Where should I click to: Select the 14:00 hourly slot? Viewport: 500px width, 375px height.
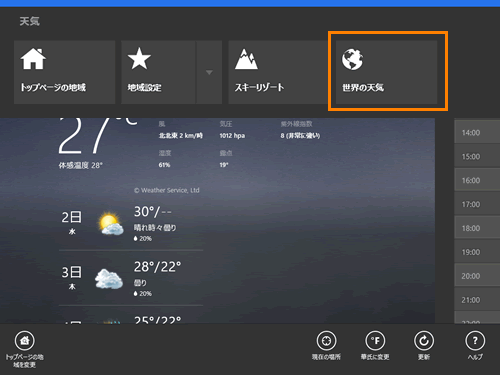pyautogui.click(x=477, y=133)
